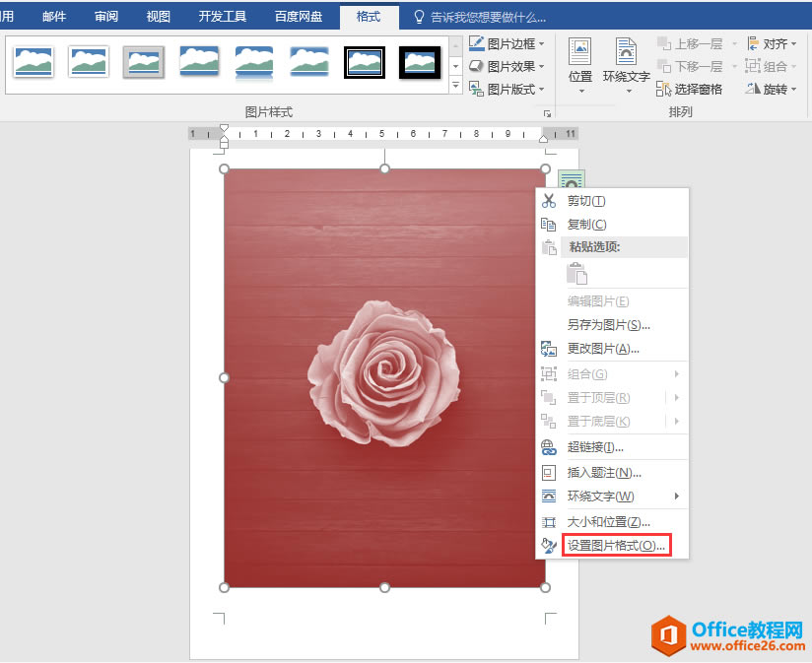Choose Insert Caption (插入题注) menu entry

point(612,473)
